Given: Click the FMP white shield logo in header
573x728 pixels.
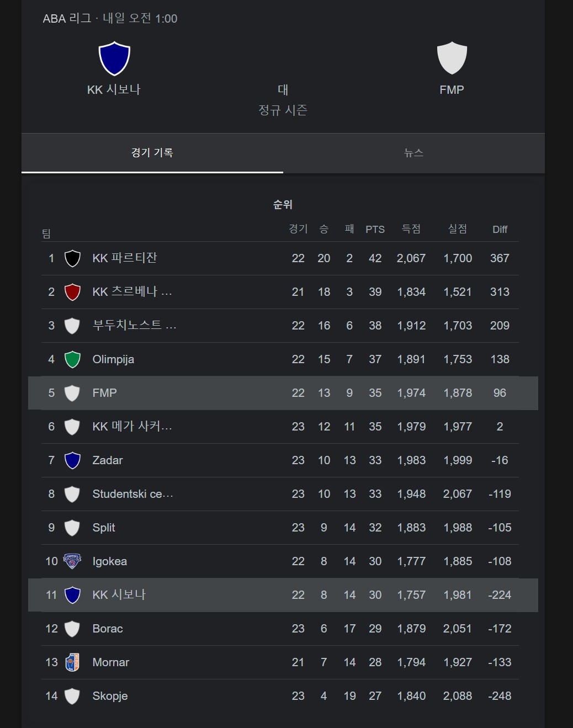Looking at the screenshot, I should 452,59.
